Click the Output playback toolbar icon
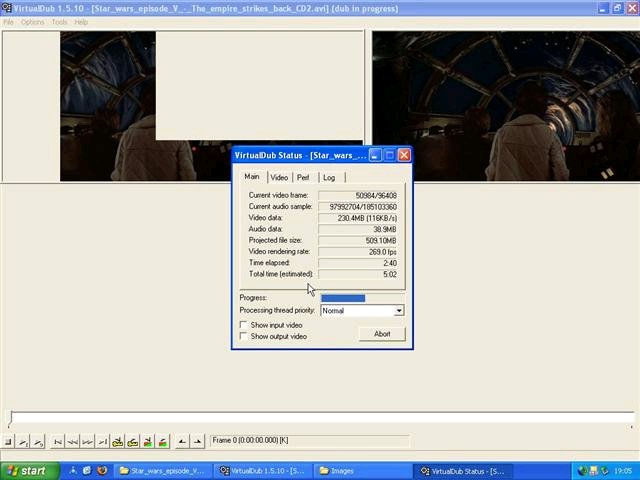This screenshot has width=640, height=480. click(x=38, y=442)
